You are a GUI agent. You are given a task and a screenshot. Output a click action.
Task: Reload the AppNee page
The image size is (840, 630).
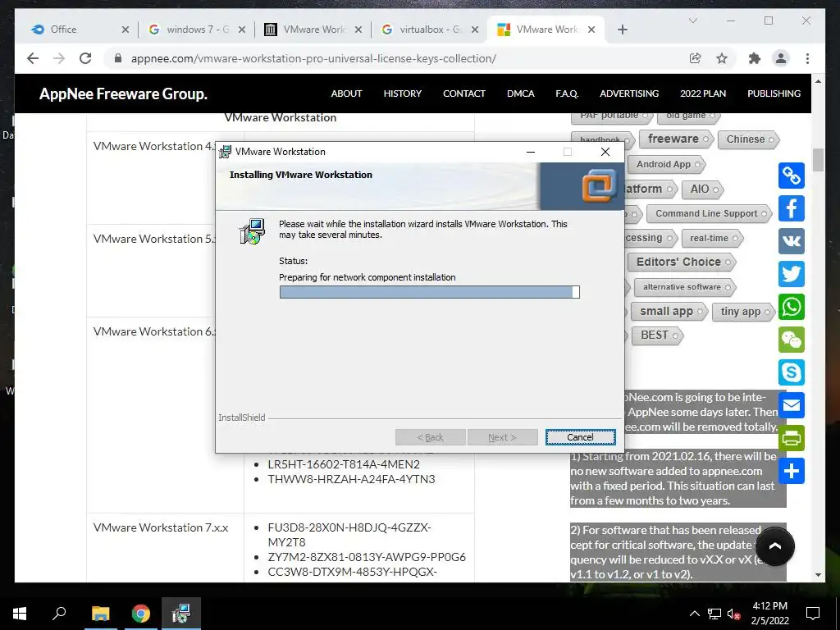[x=85, y=58]
